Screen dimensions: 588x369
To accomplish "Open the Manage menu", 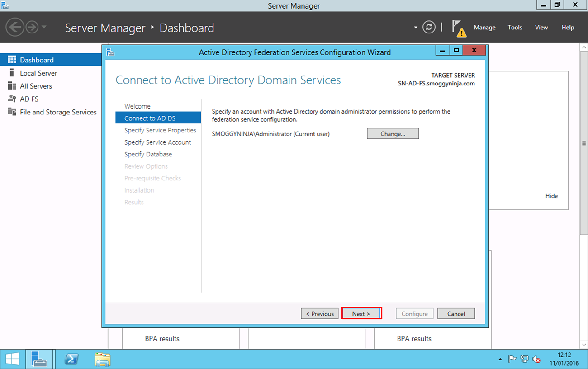I will [x=484, y=28].
